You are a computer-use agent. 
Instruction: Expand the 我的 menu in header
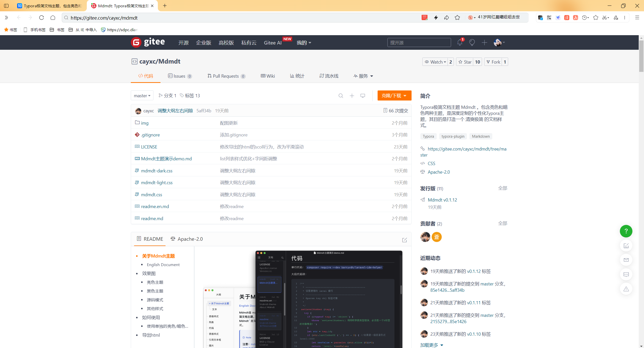pos(304,43)
